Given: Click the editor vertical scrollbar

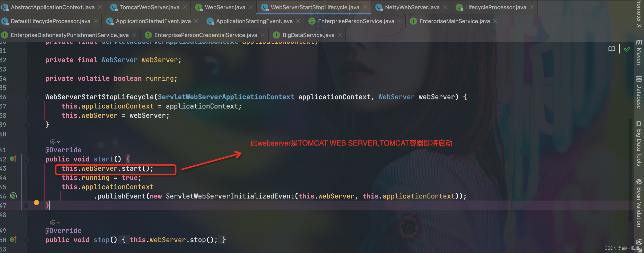Looking at the screenshot, I should pyautogui.click(x=630, y=170).
